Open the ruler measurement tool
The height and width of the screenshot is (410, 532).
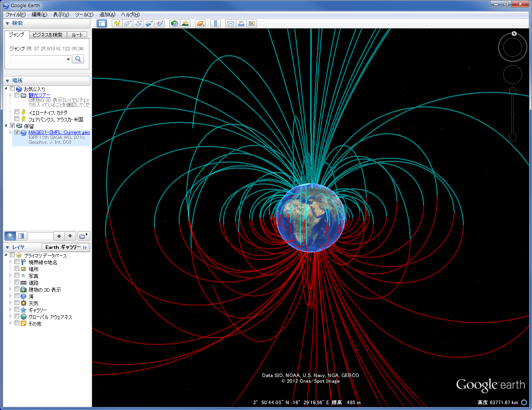(x=215, y=23)
